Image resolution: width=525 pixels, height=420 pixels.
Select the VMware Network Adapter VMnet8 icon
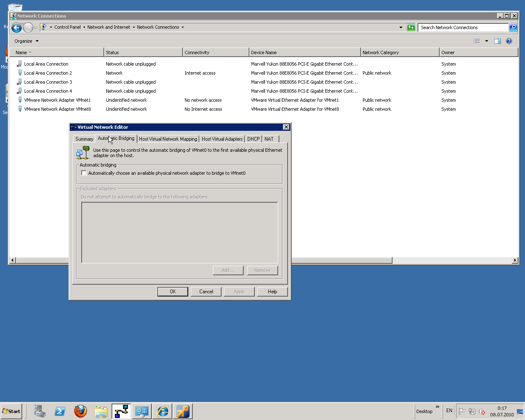point(19,109)
